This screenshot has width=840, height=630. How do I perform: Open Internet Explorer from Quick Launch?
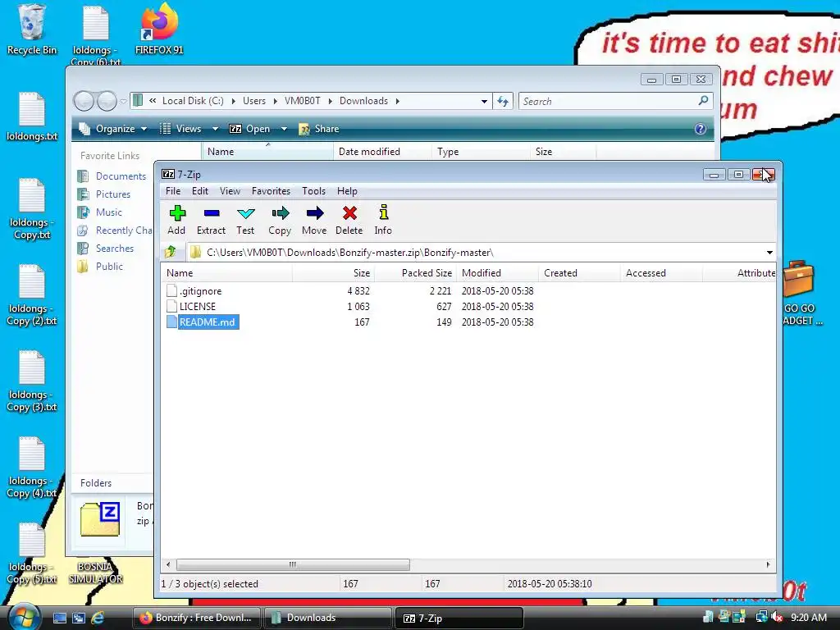98,618
